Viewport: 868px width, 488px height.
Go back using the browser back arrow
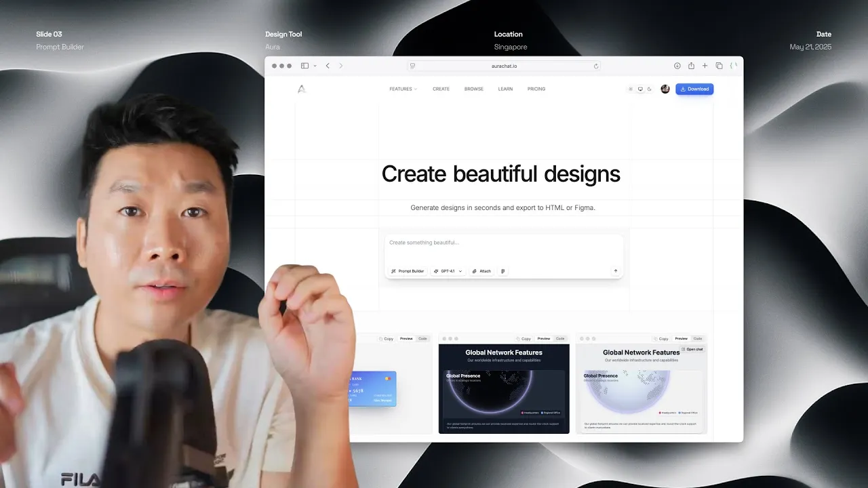328,66
